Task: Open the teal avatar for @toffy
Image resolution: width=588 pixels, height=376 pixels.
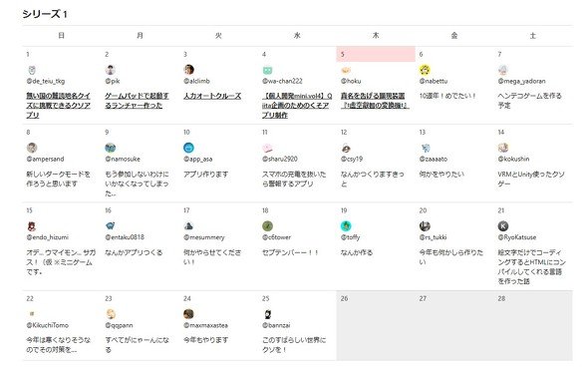Action: pos(346,226)
